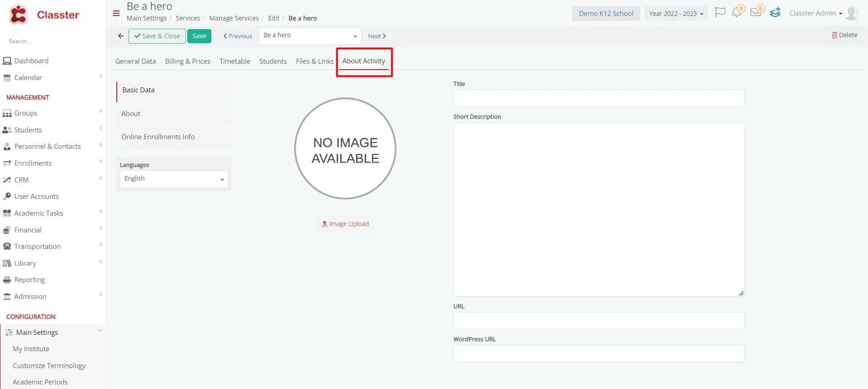Open the Languages English dropdown
The image size is (868, 389).
(174, 179)
